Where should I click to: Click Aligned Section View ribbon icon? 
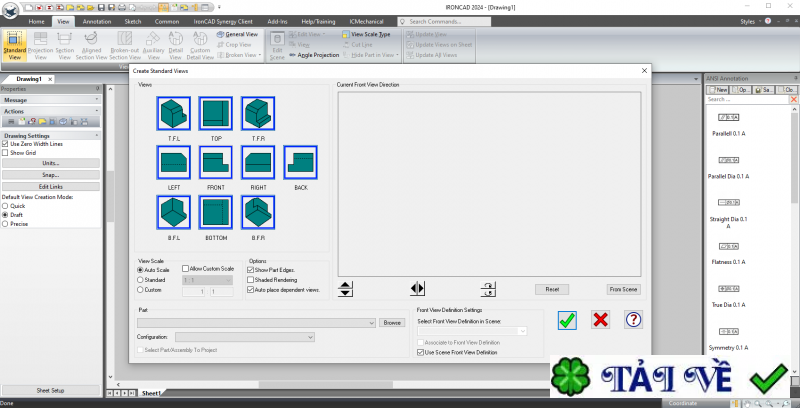(x=91, y=45)
